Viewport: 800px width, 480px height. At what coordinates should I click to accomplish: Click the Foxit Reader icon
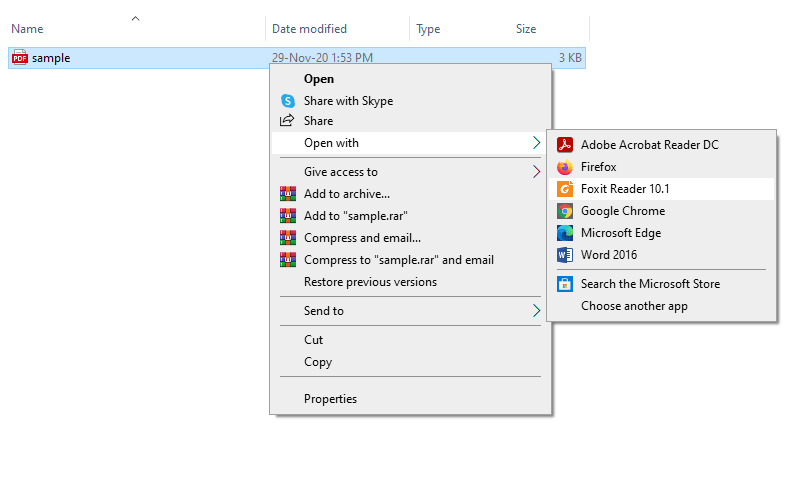[565, 189]
